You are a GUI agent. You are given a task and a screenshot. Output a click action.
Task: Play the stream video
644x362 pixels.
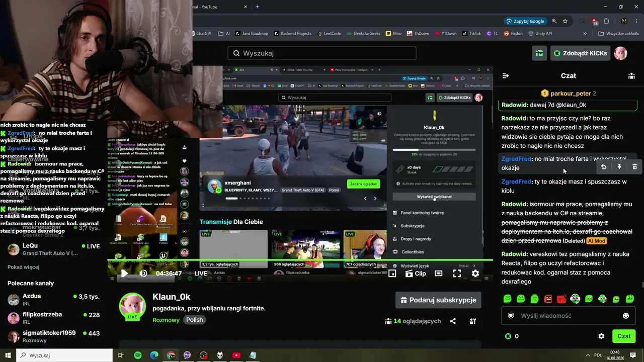pyautogui.click(x=124, y=274)
